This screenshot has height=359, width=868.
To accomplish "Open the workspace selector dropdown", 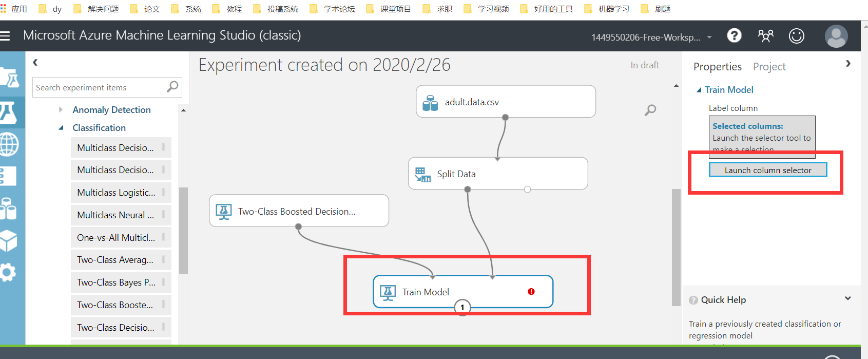I will (652, 37).
